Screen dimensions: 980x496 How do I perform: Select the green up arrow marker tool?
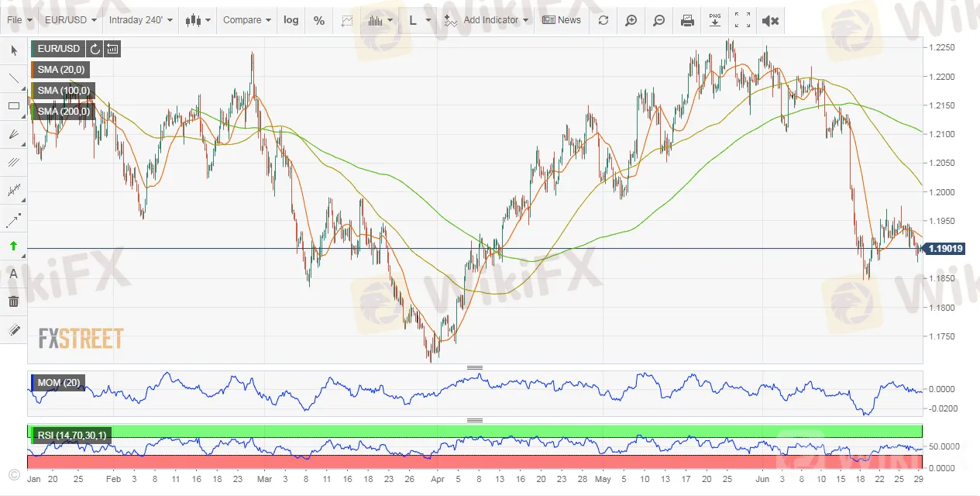tap(14, 246)
